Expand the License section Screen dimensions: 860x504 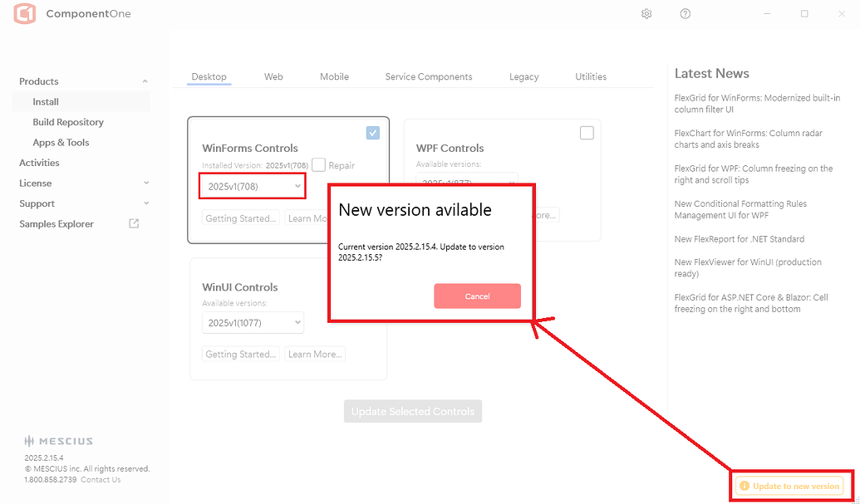pyautogui.click(x=145, y=183)
